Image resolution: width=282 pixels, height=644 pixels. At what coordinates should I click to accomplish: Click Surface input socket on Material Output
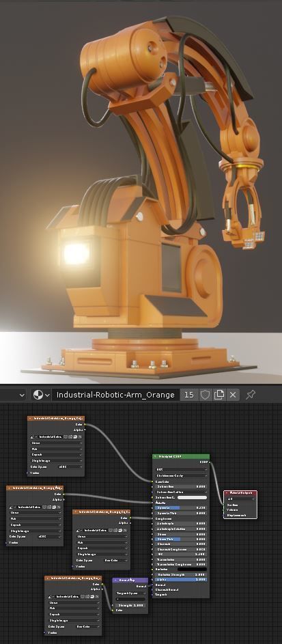tap(224, 505)
